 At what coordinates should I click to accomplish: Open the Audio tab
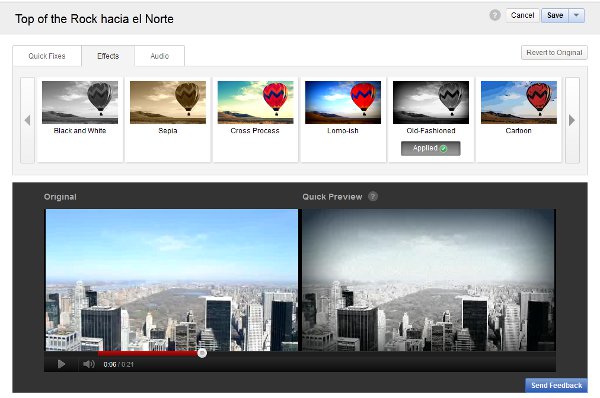coord(160,56)
